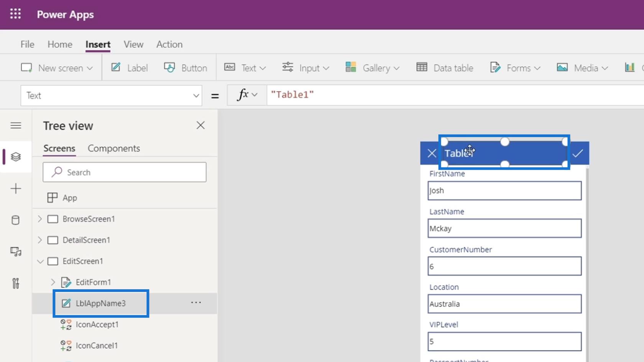The width and height of the screenshot is (644, 362).
Task: Open the View tab
Action: (x=133, y=44)
